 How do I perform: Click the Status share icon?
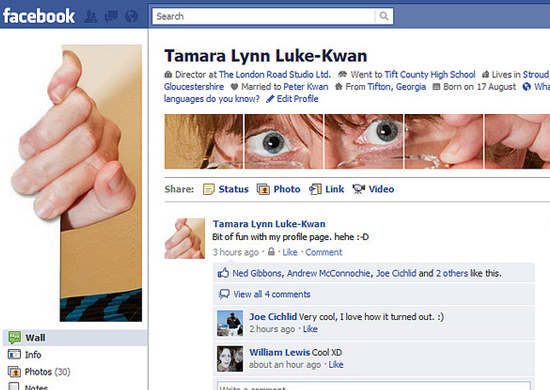point(209,189)
